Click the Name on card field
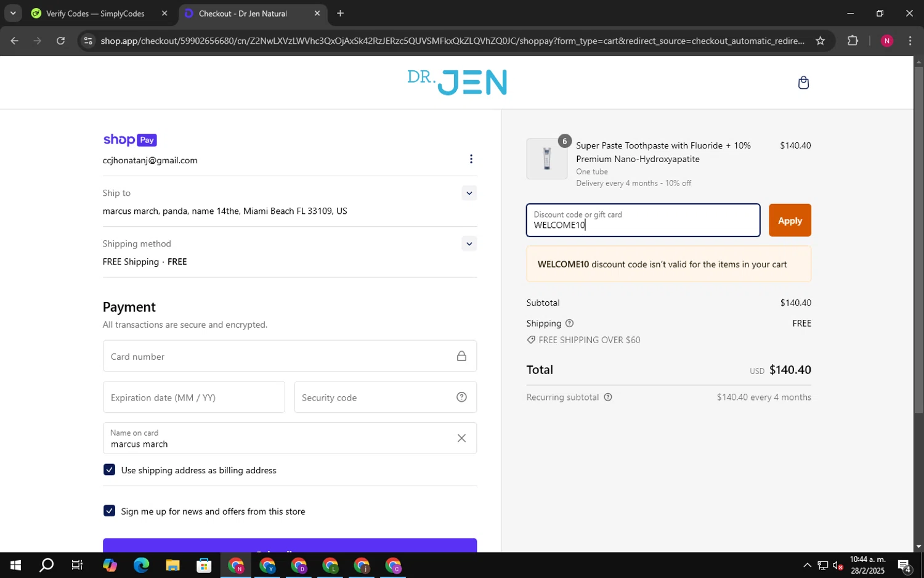 (290, 438)
